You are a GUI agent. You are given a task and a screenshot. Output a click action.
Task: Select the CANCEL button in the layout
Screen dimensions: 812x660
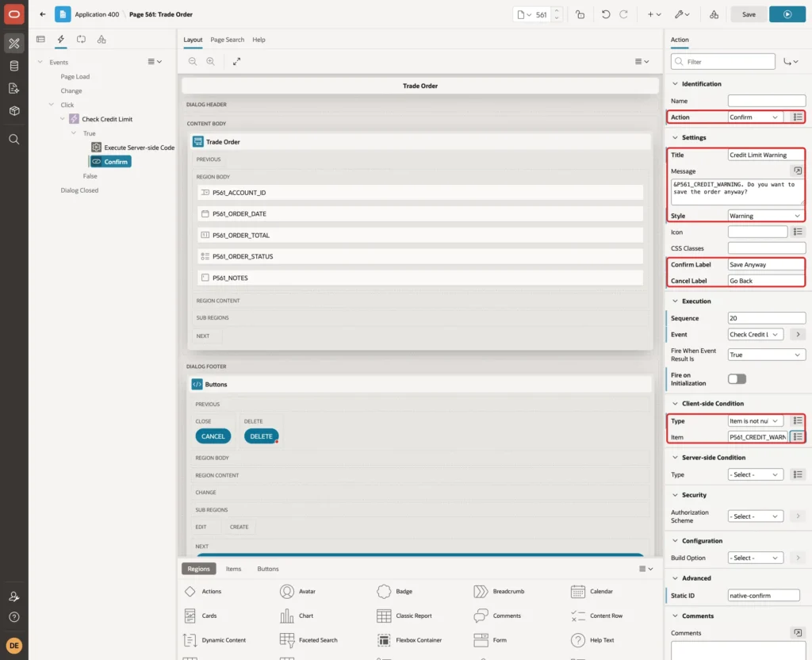213,436
